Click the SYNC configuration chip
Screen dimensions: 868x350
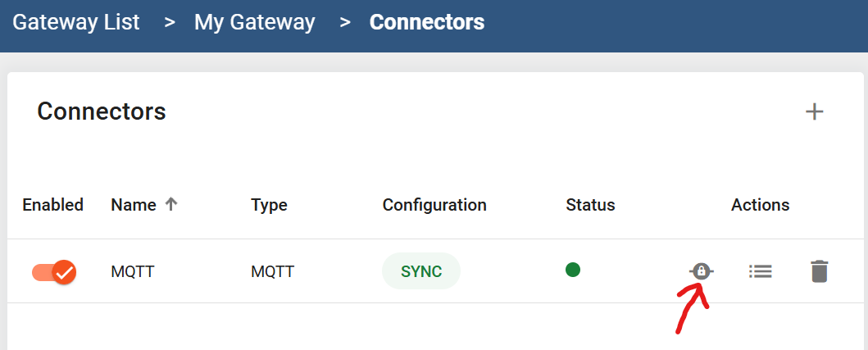(x=421, y=271)
